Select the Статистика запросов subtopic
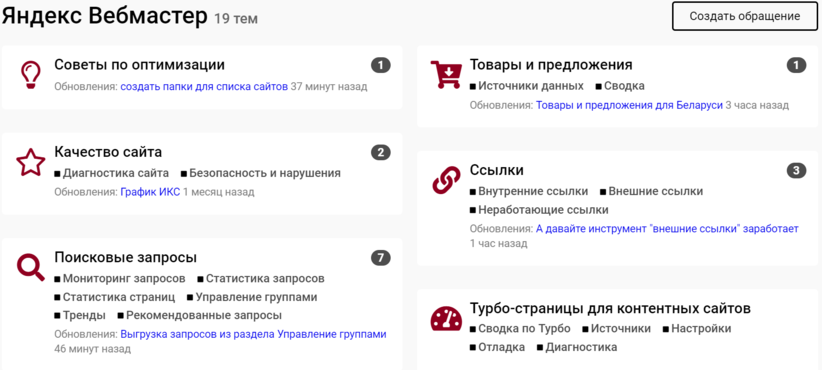Image resolution: width=822 pixels, height=370 pixels. tap(261, 278)
